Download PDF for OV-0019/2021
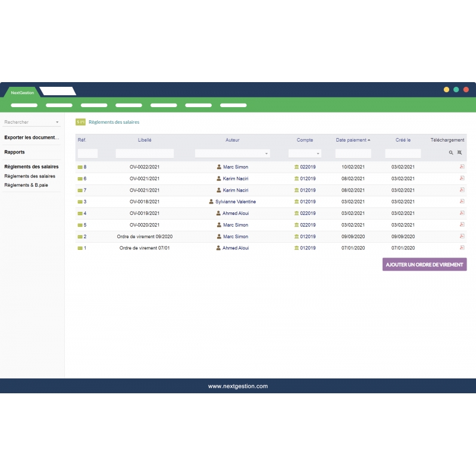 pyautogui.click(x=461, y=213)
